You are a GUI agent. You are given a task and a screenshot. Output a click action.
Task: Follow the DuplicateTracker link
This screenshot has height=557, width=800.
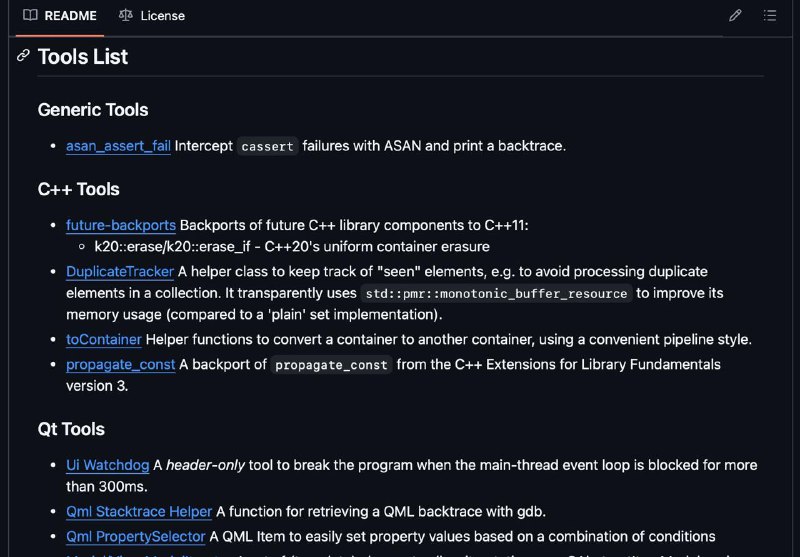[x=120, y=271]
